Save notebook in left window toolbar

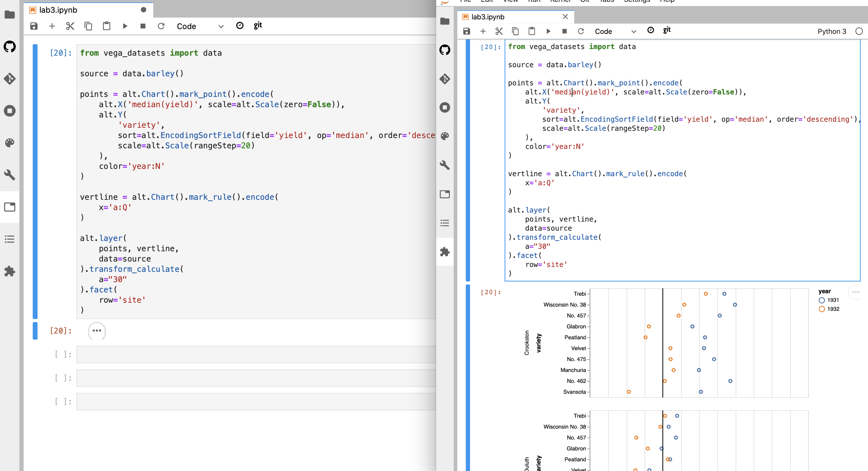click(x=34, y=26)
